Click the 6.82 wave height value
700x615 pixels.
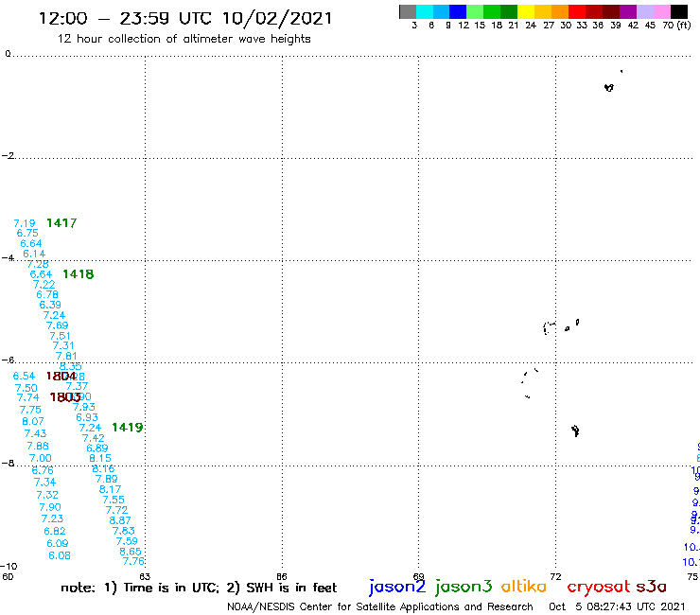click(x=55, y=532)
